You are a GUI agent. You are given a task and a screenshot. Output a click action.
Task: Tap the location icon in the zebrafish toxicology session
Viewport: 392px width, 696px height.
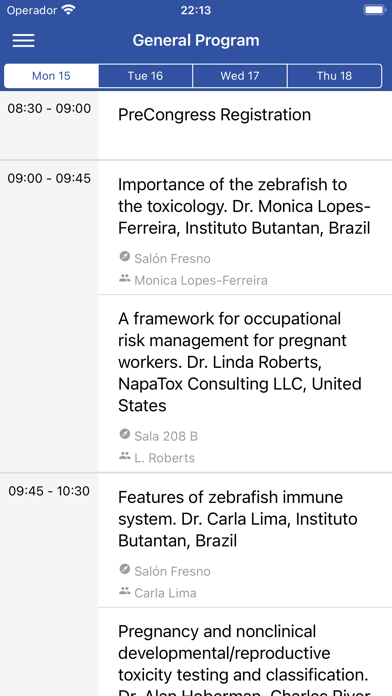point(125,257)
